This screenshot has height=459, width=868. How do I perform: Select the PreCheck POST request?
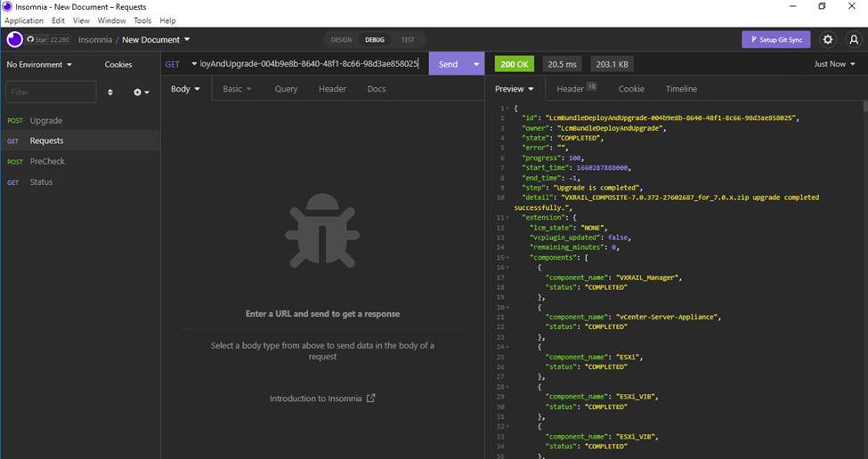point(47,161)
